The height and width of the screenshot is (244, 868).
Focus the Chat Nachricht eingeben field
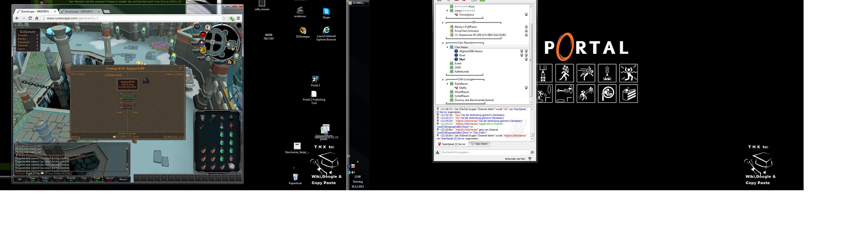(485, 152)
